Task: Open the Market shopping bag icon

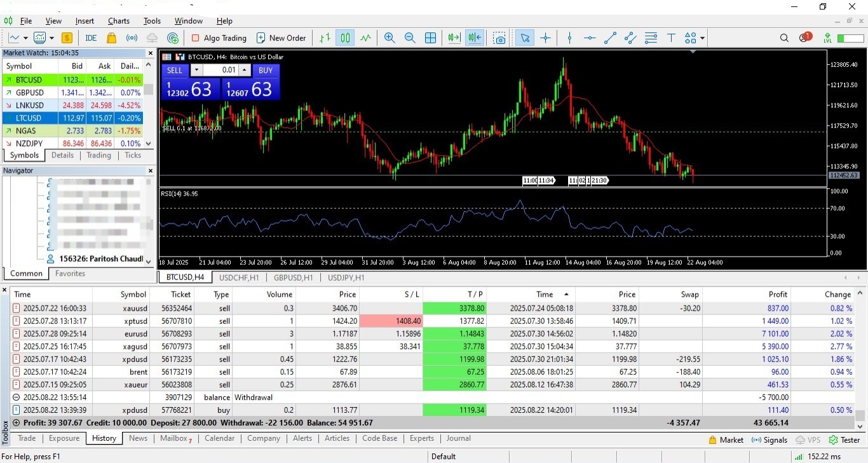Action: tap(112, 38)
